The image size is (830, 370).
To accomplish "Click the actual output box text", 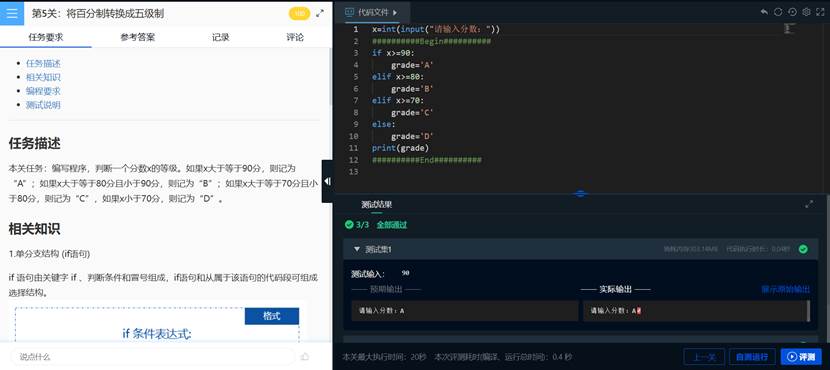I will (x=616, y=311).
